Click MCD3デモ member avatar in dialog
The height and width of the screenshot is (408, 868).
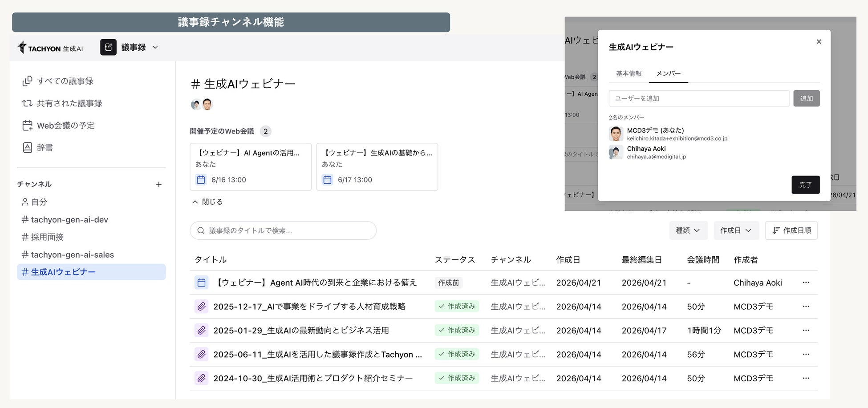[616, 134]
